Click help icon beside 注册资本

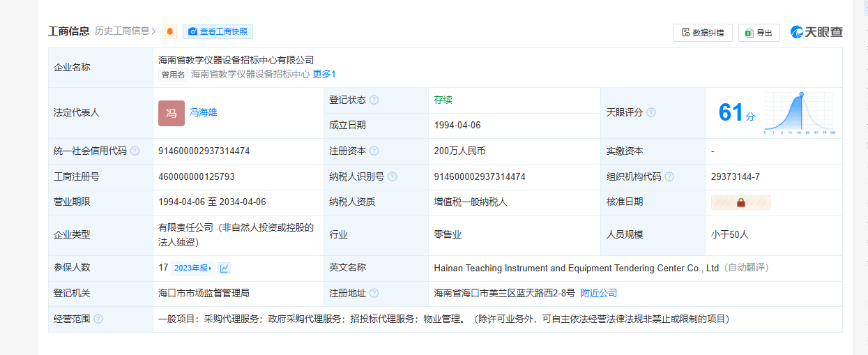point(374,151)
